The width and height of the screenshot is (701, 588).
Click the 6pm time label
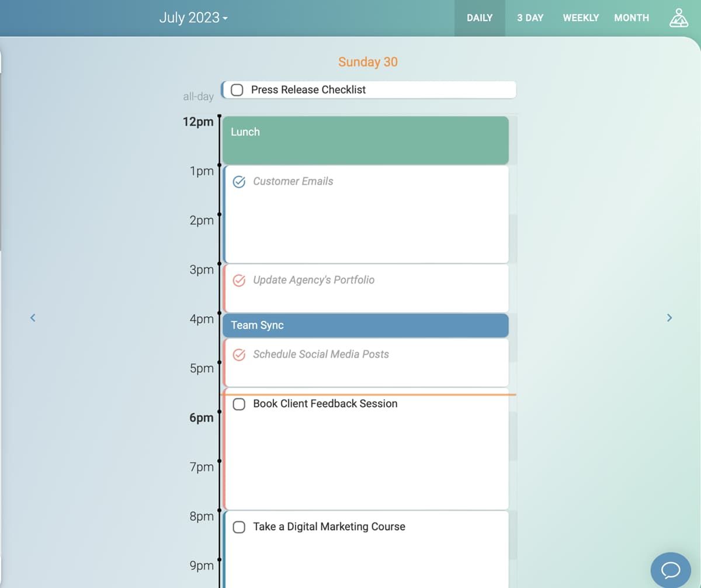point(201,418)
